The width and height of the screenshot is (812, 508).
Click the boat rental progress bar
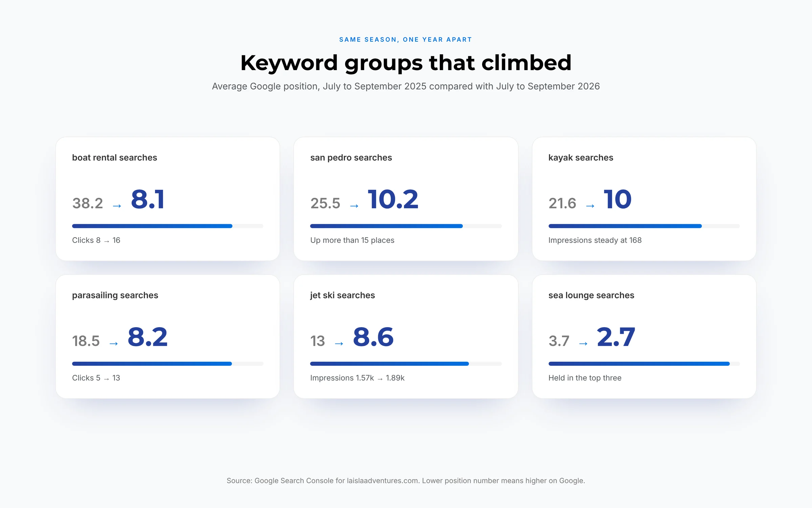167,226
